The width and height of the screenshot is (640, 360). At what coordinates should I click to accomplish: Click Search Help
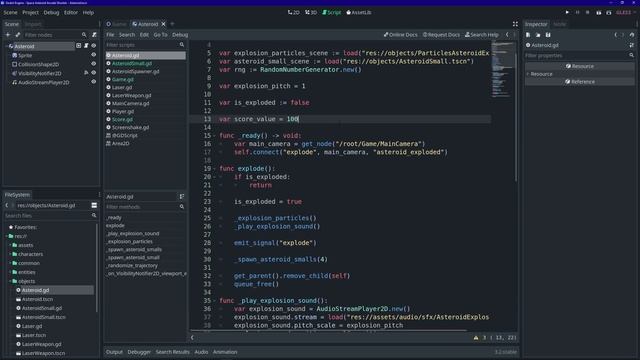click(x=482, y=35)
